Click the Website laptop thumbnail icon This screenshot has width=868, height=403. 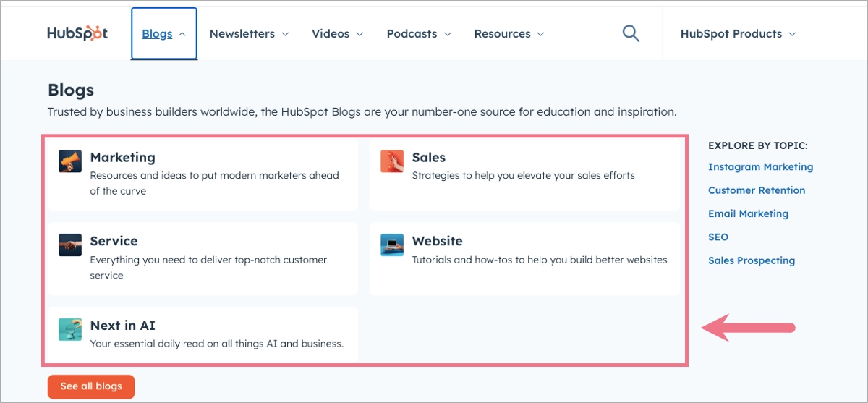(392, 245)
